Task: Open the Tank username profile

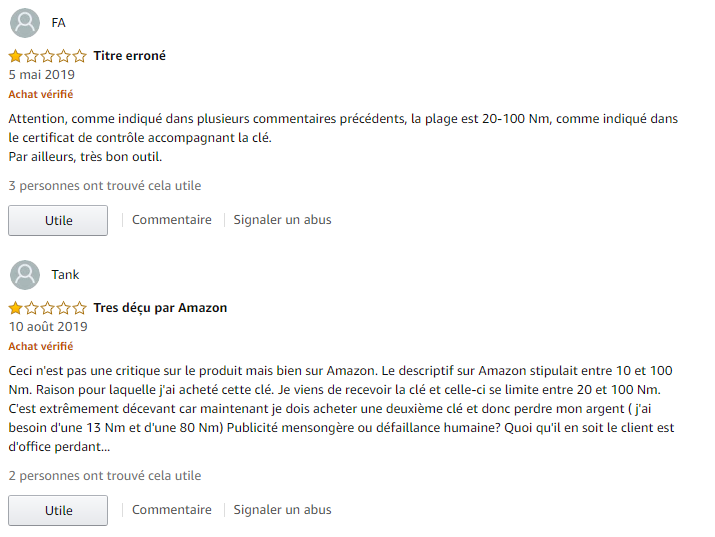Action: (x=65, y=275)
